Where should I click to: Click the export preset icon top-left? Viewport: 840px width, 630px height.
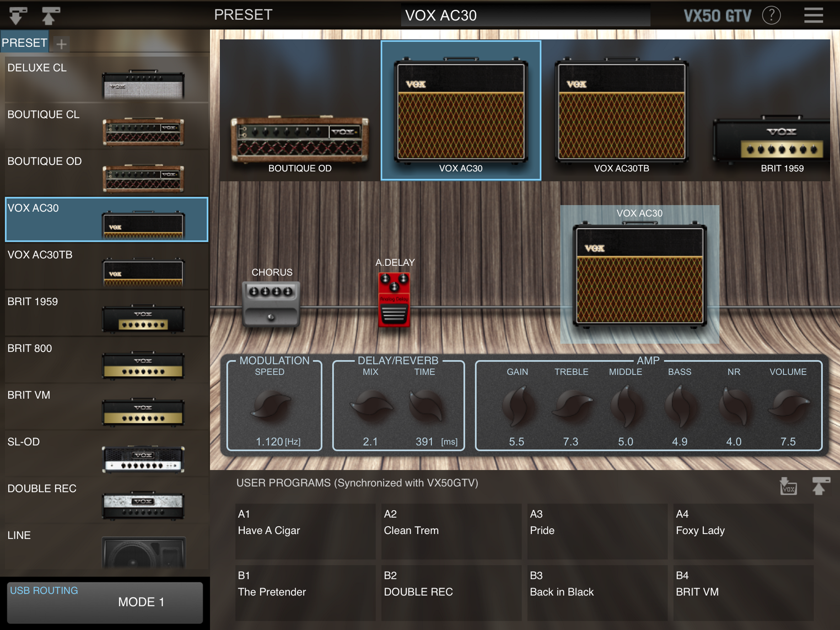click(x=50, y=16)
